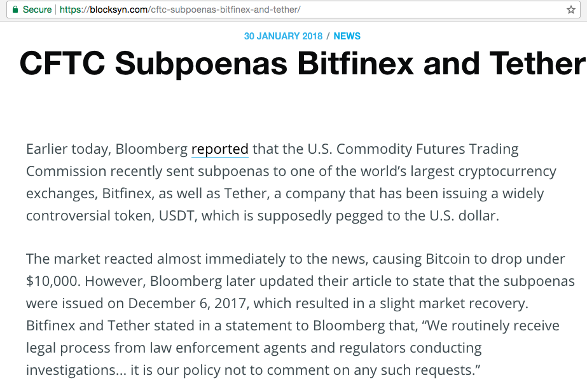Image resolution: width=587 pixels, height=392 pixels.
Task: Click the "USDT" token name in the paragraph
Action: coord(172,215)
